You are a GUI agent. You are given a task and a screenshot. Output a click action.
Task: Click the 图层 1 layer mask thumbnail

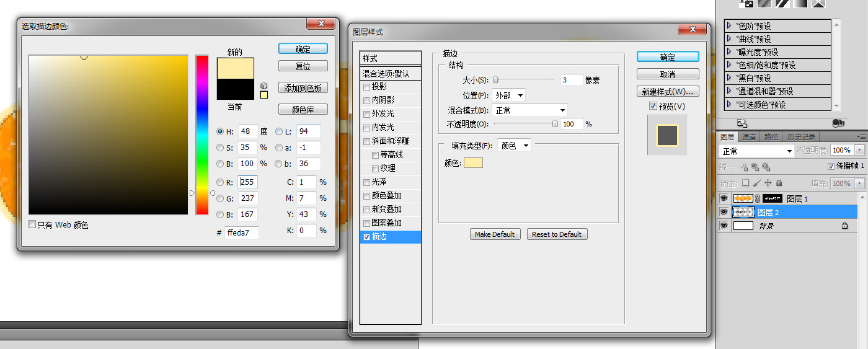(772, 199)
